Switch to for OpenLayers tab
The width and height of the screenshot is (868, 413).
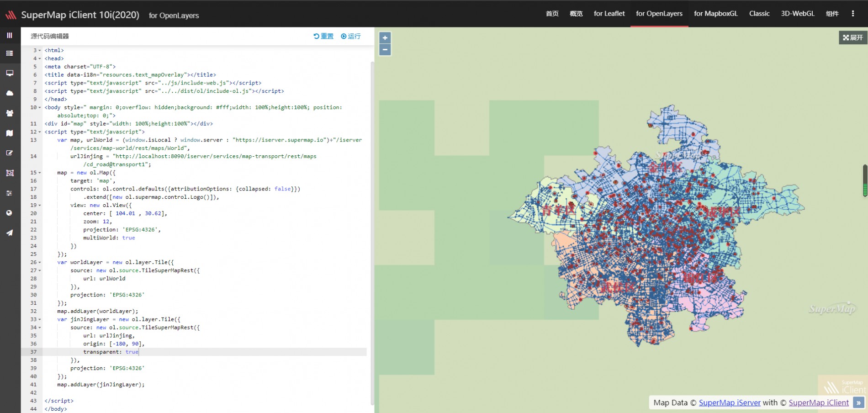point(659,14)
